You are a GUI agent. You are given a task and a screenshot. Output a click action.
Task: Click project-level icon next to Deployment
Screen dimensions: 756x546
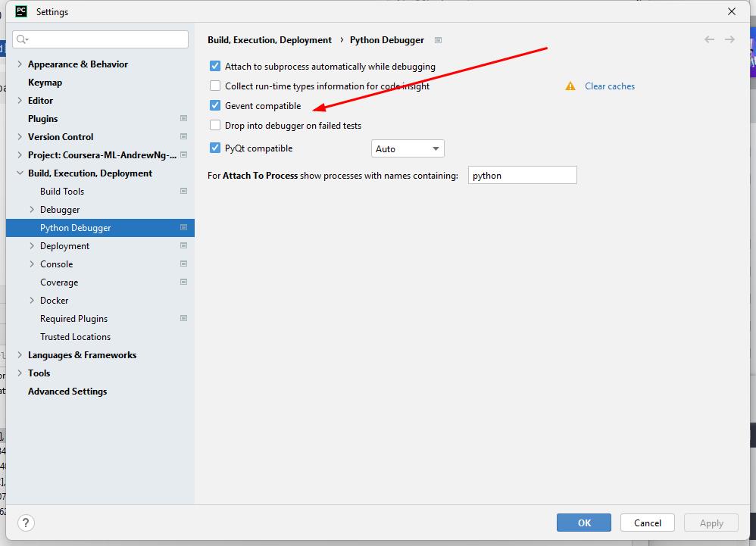[x=183, y=245]
